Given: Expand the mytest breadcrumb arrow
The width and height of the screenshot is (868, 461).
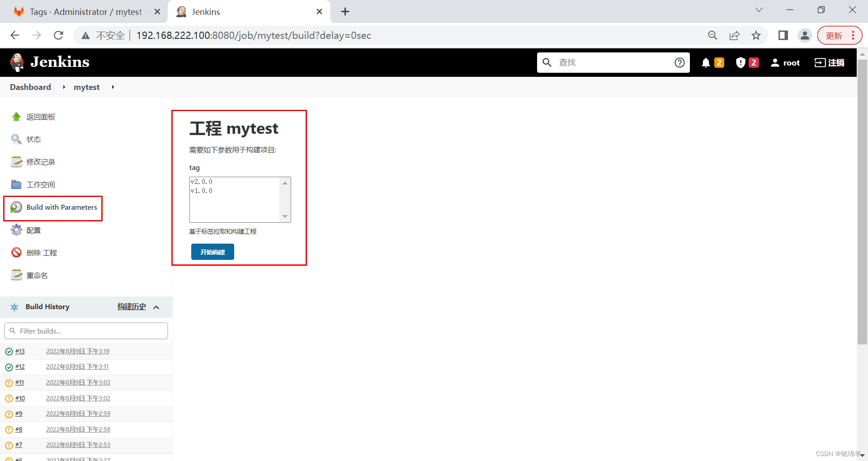Looking at the screenshot, I should [x=113, y=87].
